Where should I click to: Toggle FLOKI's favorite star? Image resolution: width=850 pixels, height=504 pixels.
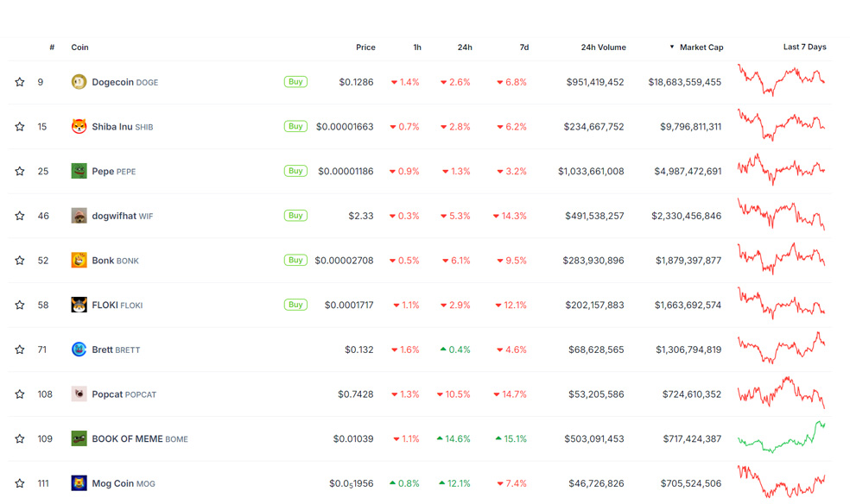tap(20, 305)
